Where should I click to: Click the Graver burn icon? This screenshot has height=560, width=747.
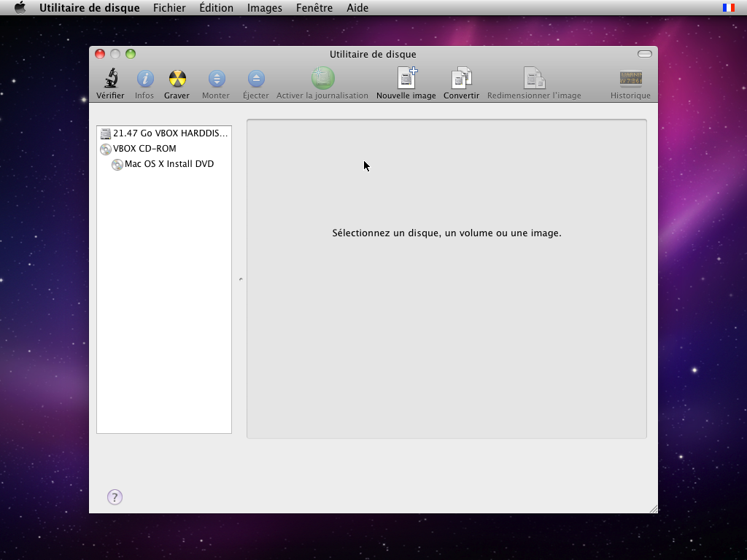[177, 79]
